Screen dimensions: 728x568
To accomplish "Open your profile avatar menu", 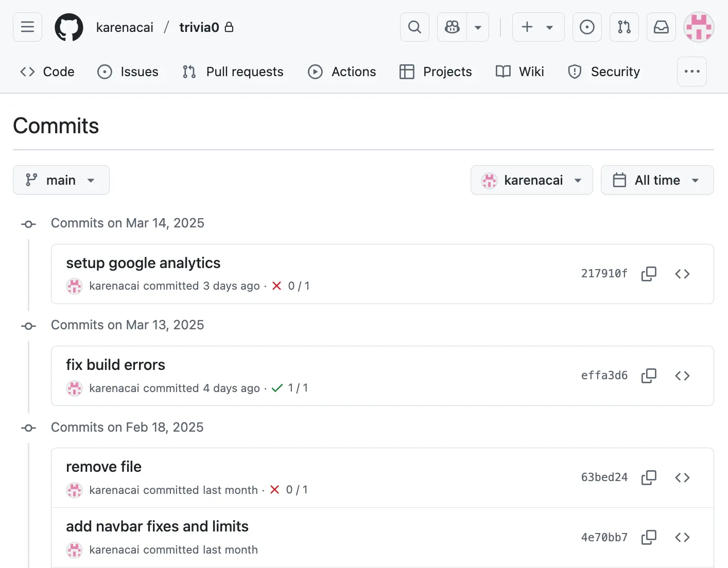I will [x=699, y=27].
